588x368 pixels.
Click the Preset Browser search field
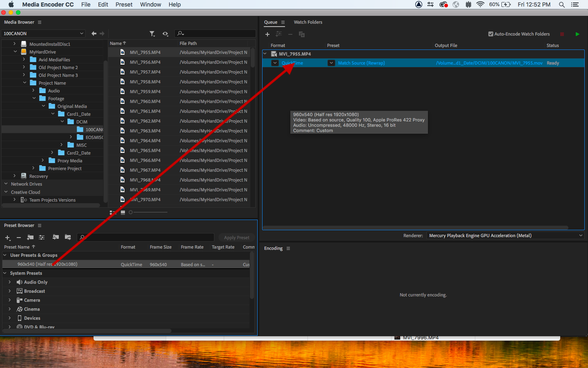tap(145, 238)
